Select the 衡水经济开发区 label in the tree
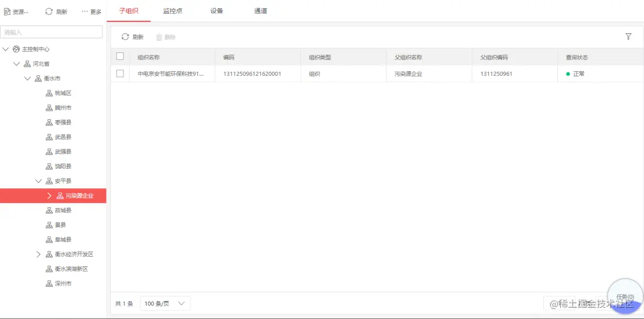 (x=74, y=254)
